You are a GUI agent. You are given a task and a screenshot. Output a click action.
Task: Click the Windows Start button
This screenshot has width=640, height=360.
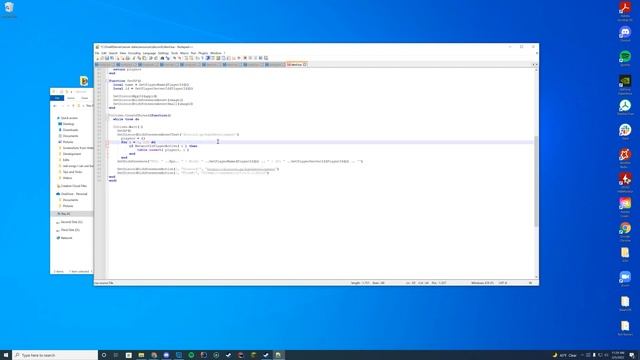coord(6,355)
